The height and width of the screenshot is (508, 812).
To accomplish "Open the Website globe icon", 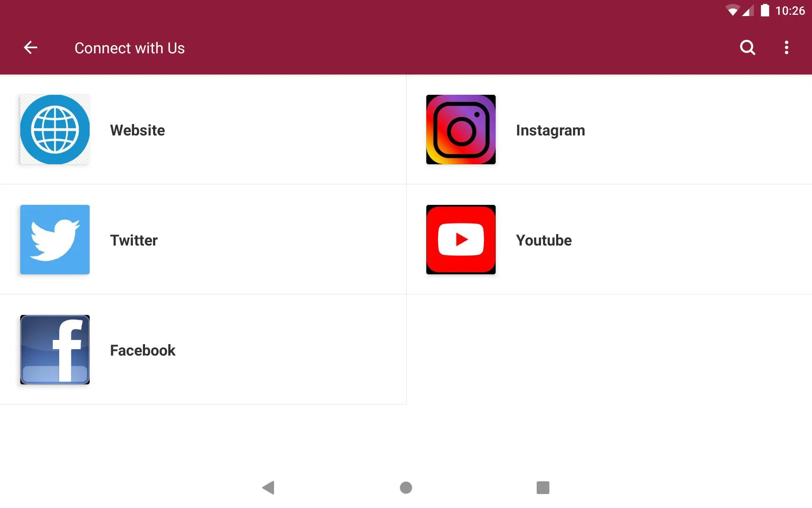I will pos(55,130).
